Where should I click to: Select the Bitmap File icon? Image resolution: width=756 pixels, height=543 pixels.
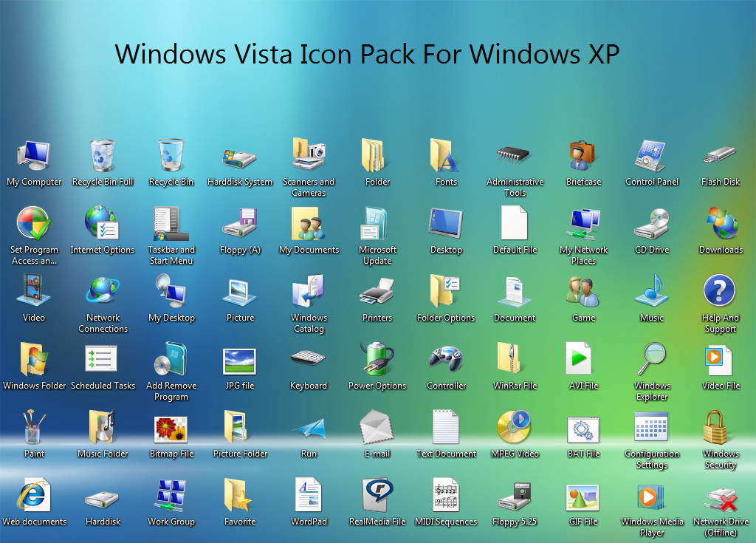click(171, 429)
